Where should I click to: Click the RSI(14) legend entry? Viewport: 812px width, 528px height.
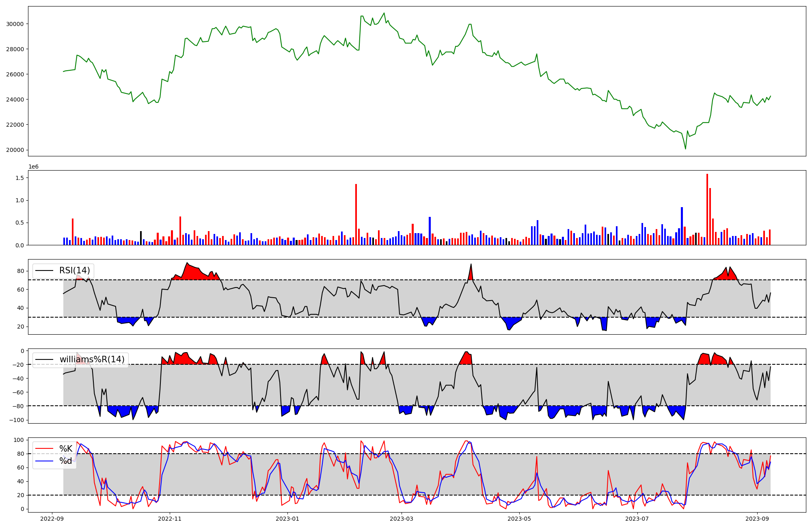tap(74, 270)
